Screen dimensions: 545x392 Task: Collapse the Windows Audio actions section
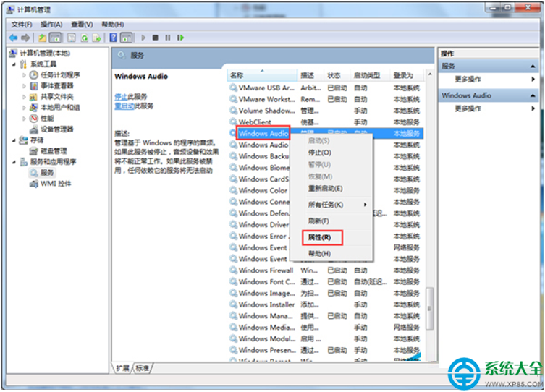tap(533, 95)
